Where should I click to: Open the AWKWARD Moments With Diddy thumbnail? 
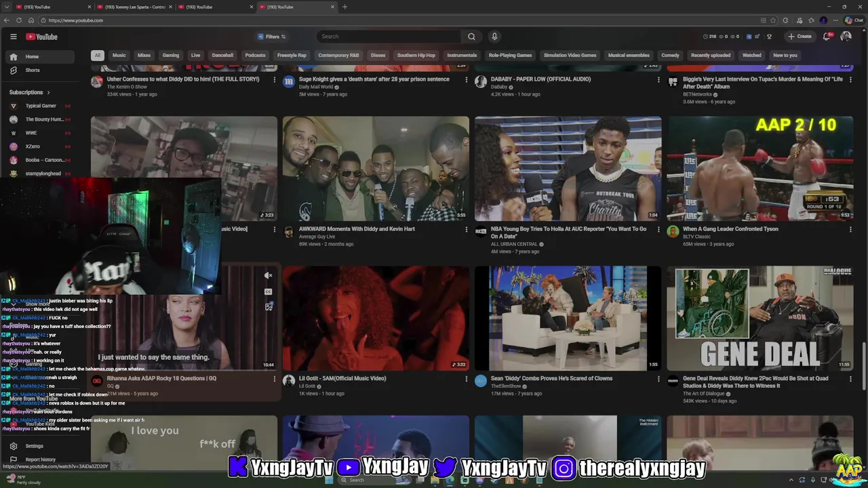click(x=376, y=169)
